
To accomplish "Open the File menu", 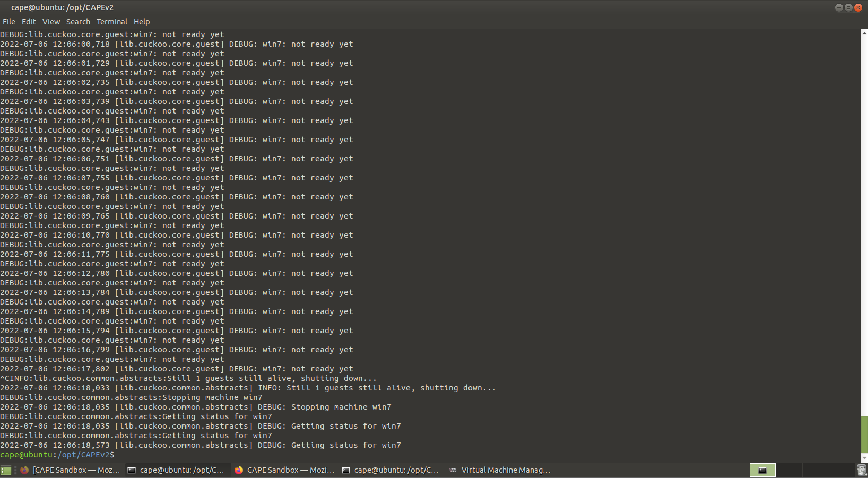I will pyautogui.click(x=8, y=22).
